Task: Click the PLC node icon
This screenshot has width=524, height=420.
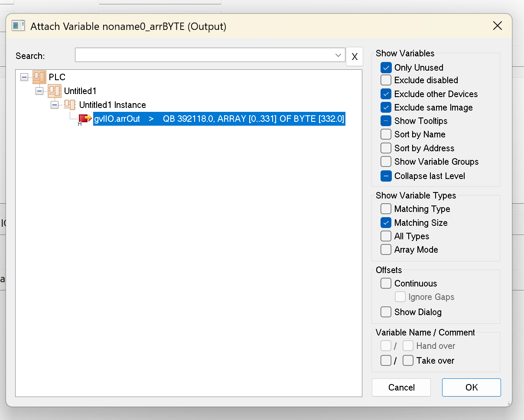Action: click(39, 77)
